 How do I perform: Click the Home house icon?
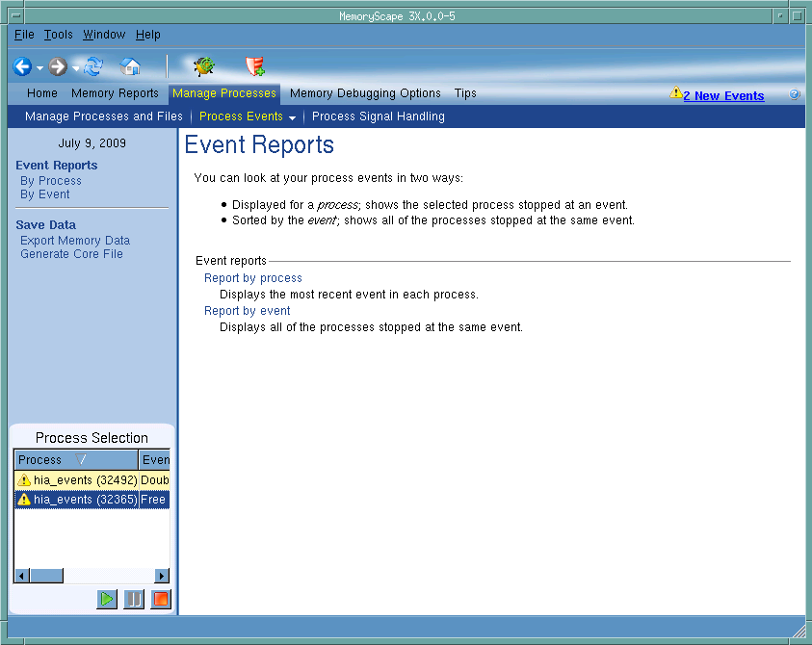(x=130, y=67)
